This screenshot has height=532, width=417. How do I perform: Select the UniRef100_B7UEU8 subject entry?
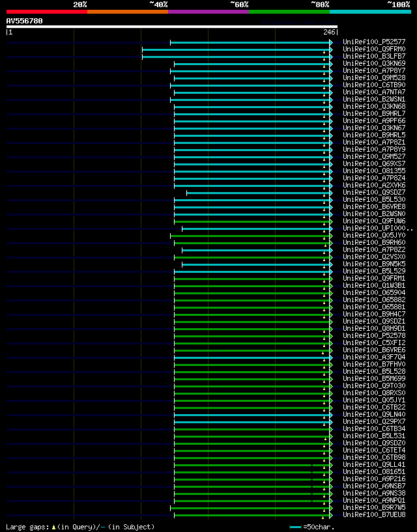[x=374, y=514]
